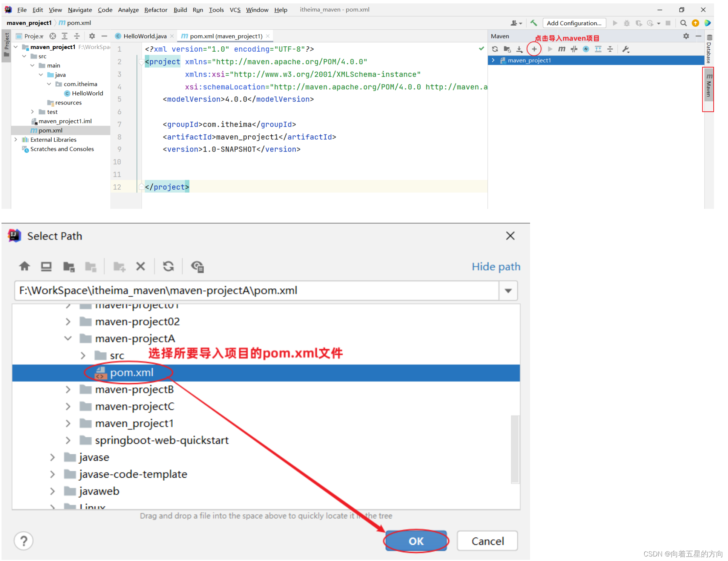Select opened file locate target icon
This screenshot has height=561, width=728.
tap(52, 36)
